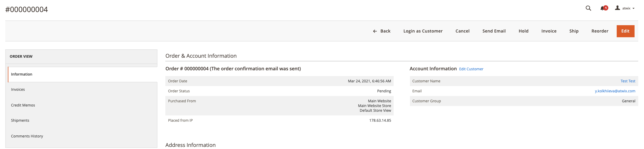644x149 pixels.
Task: Click the Back arrow icon
Action: 375,31
